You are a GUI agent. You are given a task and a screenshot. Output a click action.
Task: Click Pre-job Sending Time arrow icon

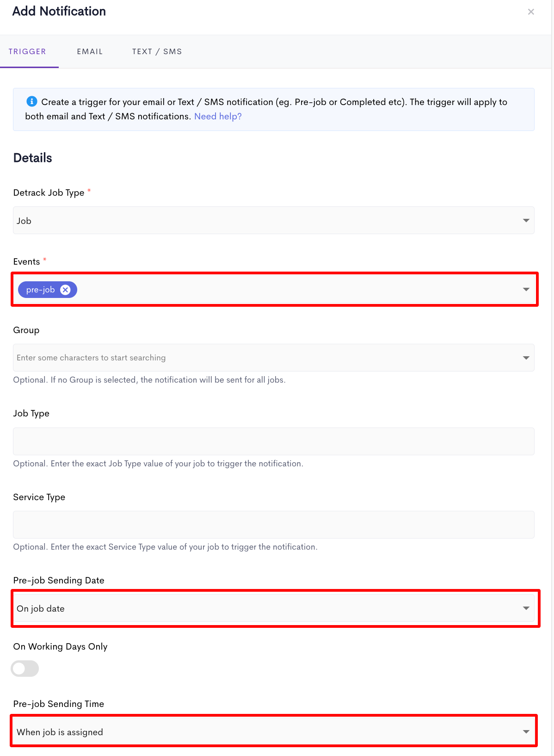(x=526, y=732)
